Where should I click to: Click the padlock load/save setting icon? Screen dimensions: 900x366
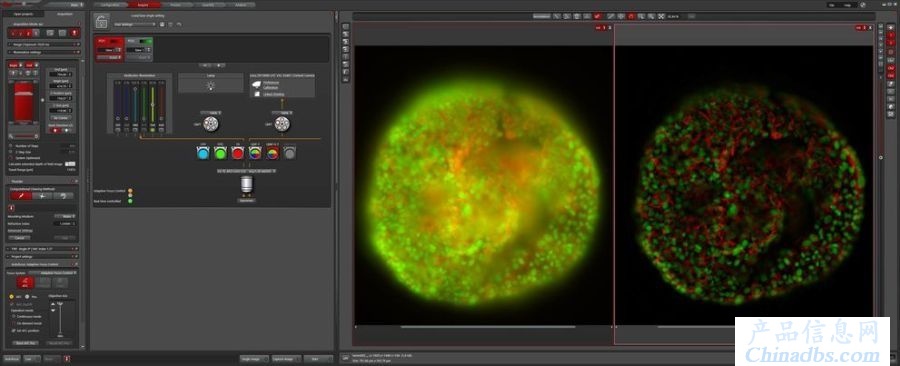tap(101, 22)
